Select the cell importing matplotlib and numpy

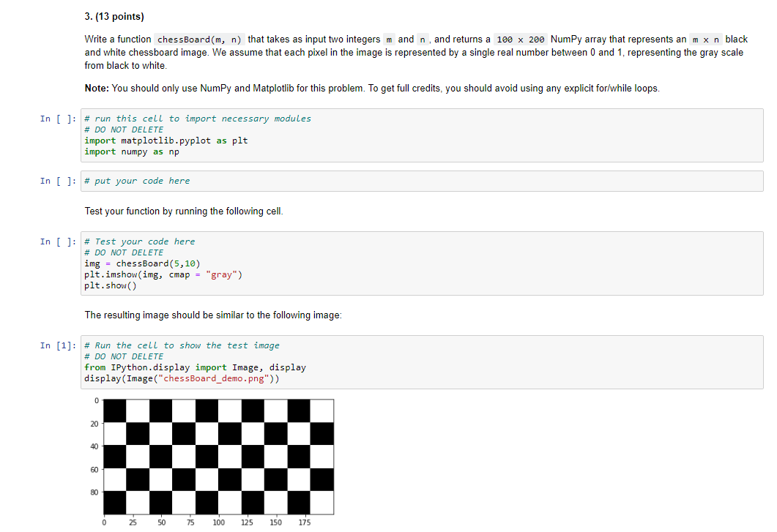click(293, 135)
